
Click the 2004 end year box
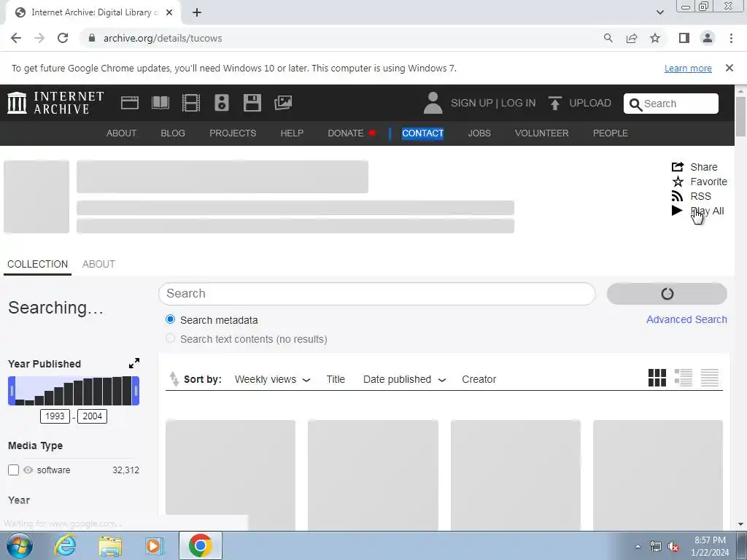(92, 416)
